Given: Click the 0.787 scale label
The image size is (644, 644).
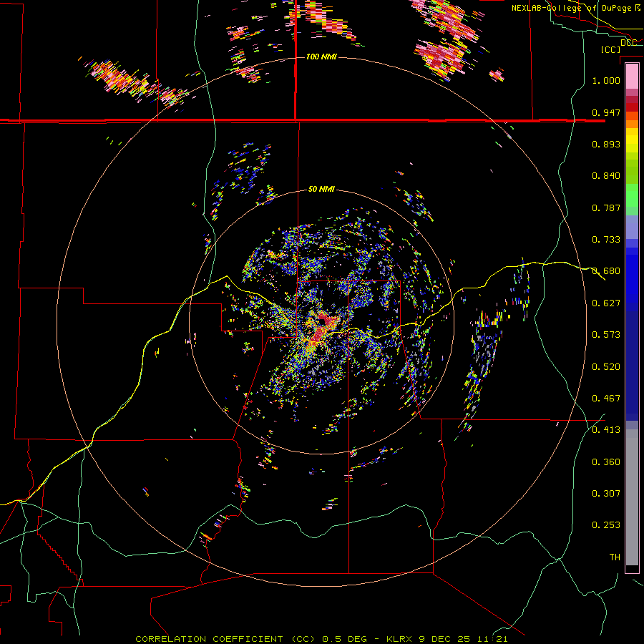Looking at the screenshot, I should coord(606,208).
